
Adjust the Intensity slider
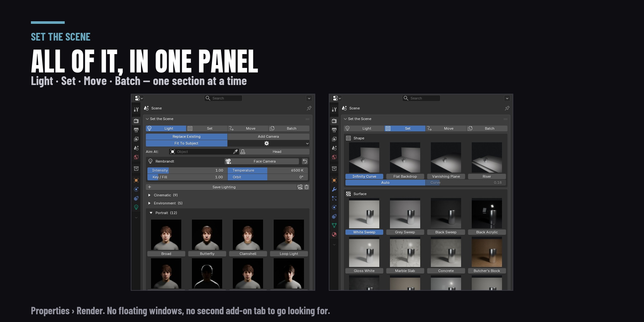pyautogui.click(x=187, y=170)
